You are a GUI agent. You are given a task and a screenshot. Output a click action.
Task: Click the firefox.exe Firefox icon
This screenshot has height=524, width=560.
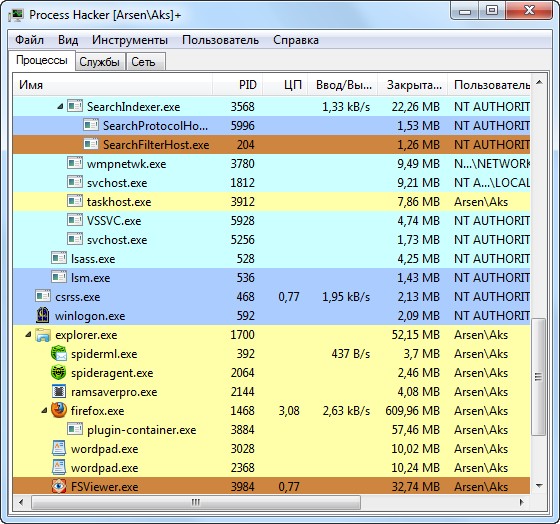[59, 410]
